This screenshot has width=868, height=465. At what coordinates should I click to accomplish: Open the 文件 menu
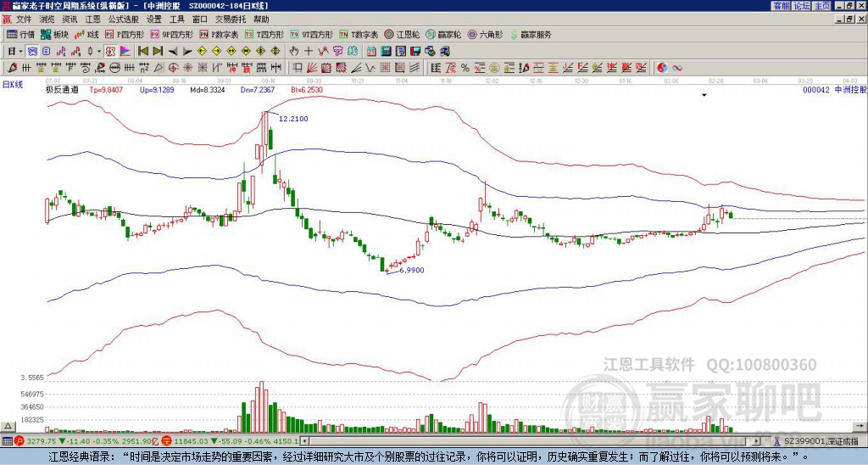24,20
